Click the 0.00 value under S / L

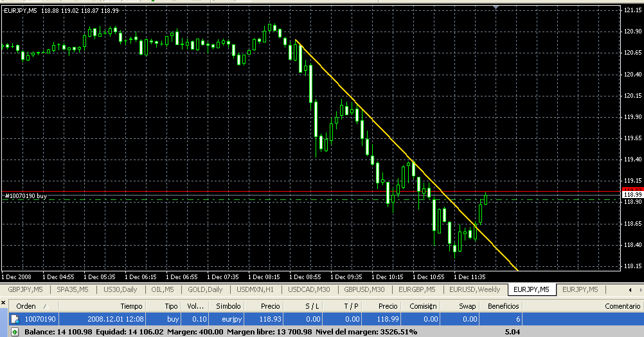313,319
